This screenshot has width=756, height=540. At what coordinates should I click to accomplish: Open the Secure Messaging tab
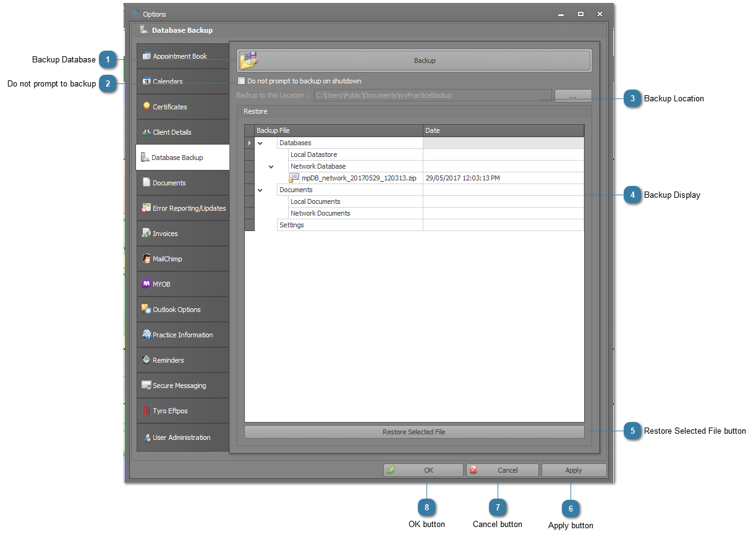(x=183, y=386)
